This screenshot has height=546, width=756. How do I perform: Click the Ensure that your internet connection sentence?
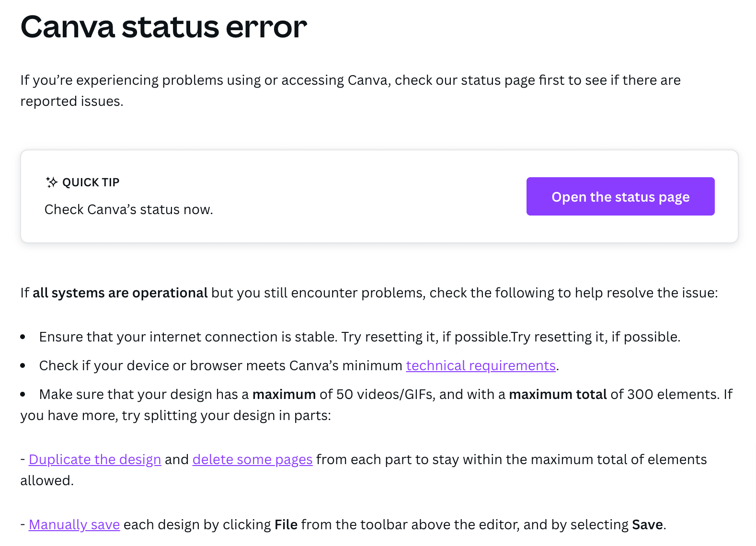pyautogui.click(x=188, y=337)
